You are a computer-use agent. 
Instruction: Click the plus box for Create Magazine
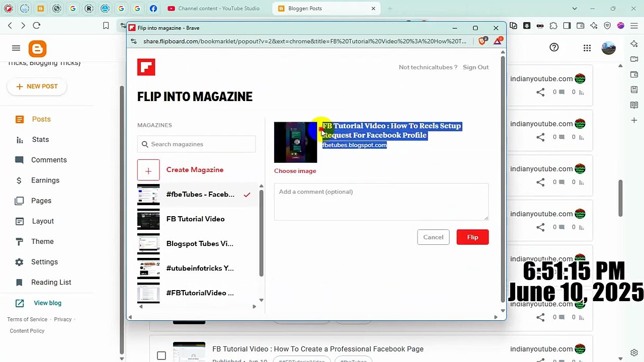pos(148,170)
